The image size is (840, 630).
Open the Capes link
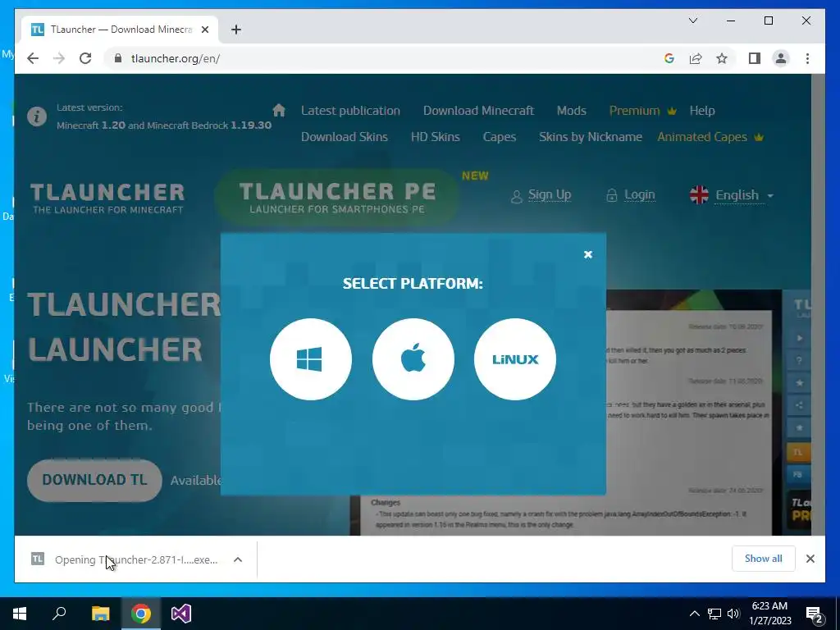pyautogui.click(x=500, y=137)
